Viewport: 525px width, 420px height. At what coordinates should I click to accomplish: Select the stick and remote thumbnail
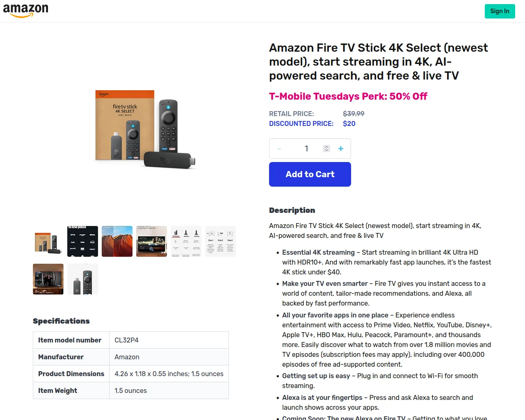[x=82, y=279]
